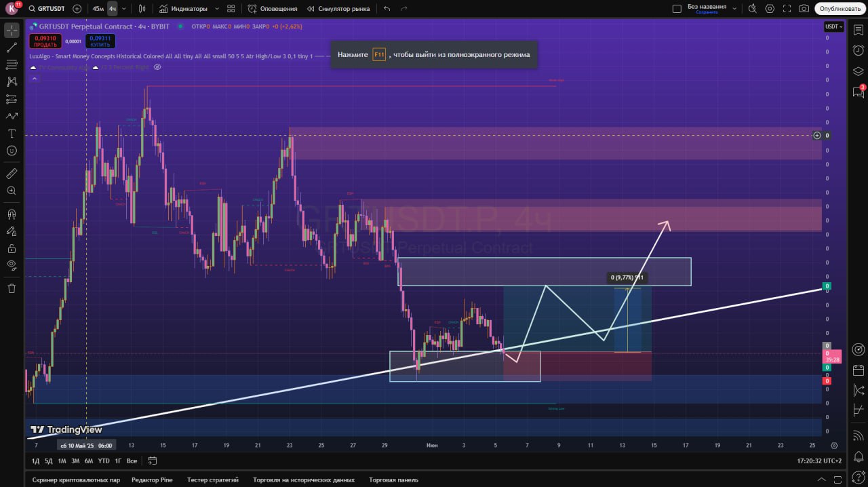Image resolution: width=868 pixels, height=487 pixels.
Task: Expand the USDT currency dropdown
Action: click(833, 26)
